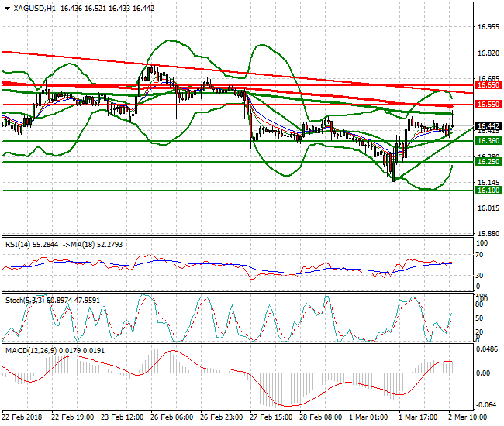Click the 22 Feb 19:00 time label
Image resolution: width=504 pixels, height=426 pixels.
pyautogui.click(x=73, y=417)
